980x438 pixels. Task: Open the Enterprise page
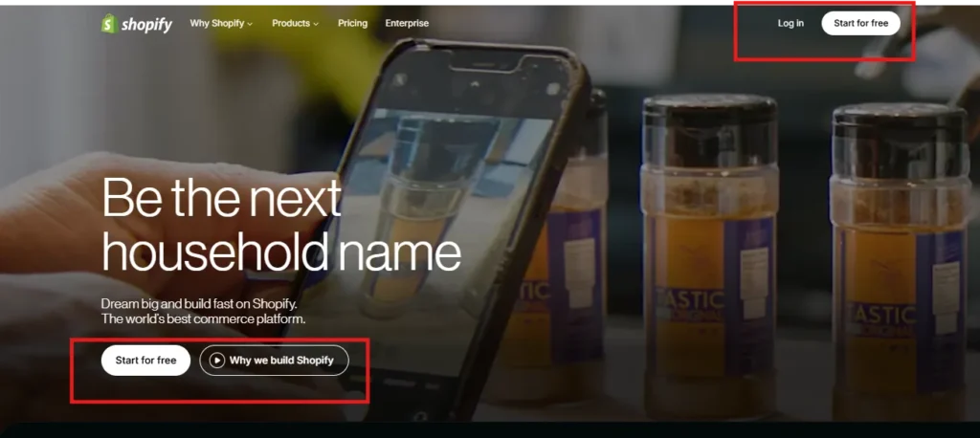pos(407,23)
